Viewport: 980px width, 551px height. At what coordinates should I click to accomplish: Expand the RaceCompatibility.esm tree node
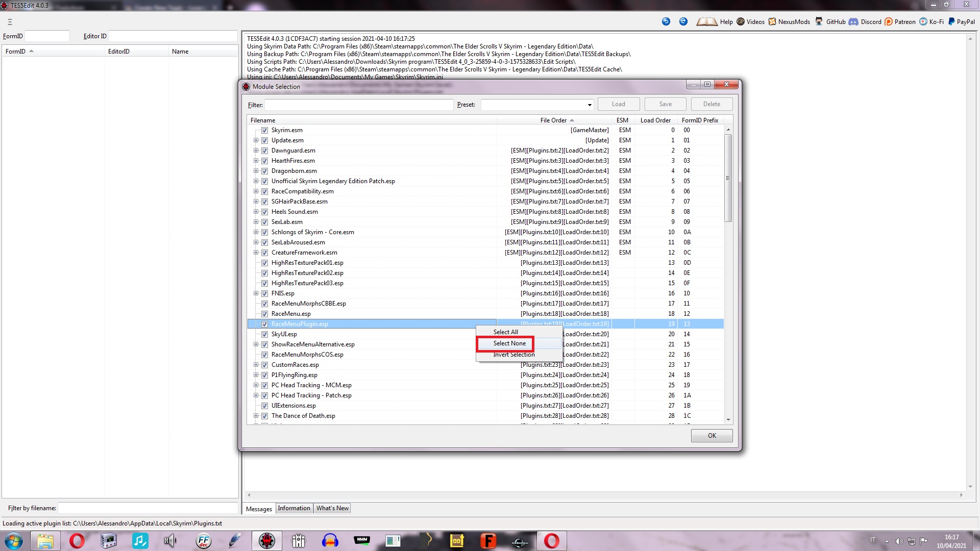click(x=256, y=191)
